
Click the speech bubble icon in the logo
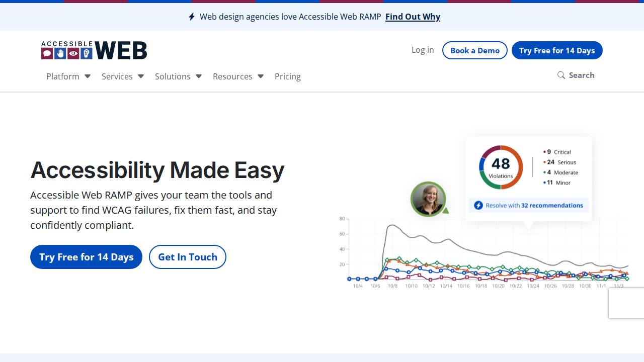(47, 53)
